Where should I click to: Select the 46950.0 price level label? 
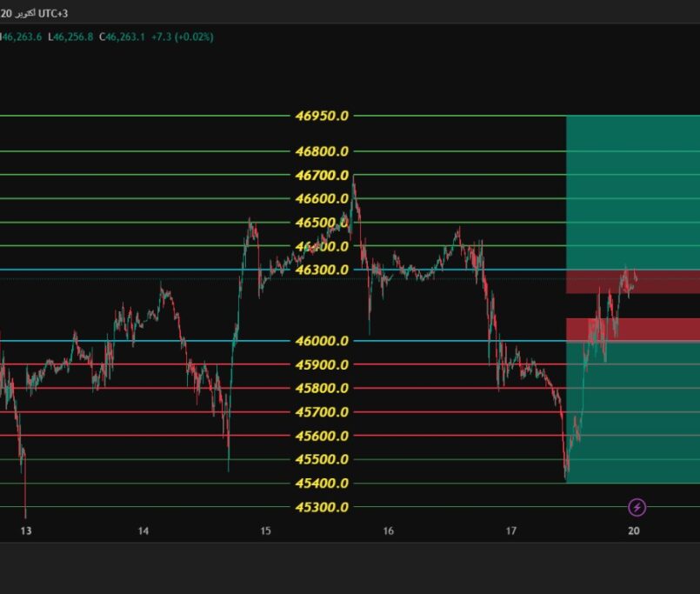(x=322, y=116)
